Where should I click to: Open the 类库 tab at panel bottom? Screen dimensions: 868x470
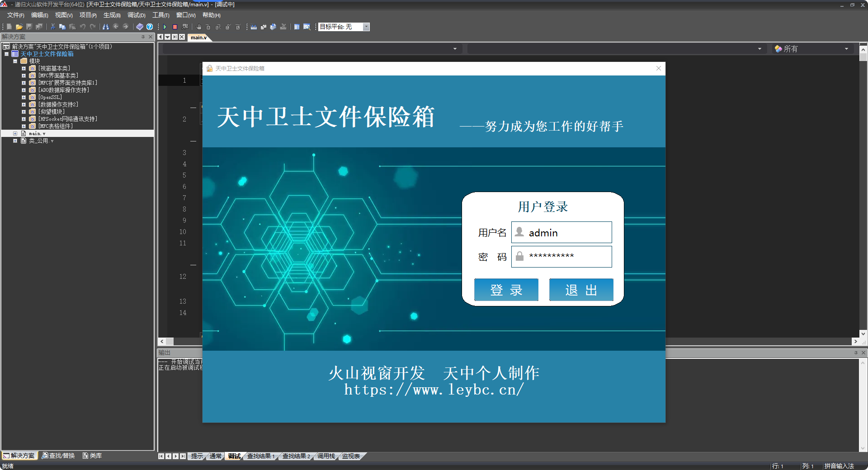[x=93, y=456]
